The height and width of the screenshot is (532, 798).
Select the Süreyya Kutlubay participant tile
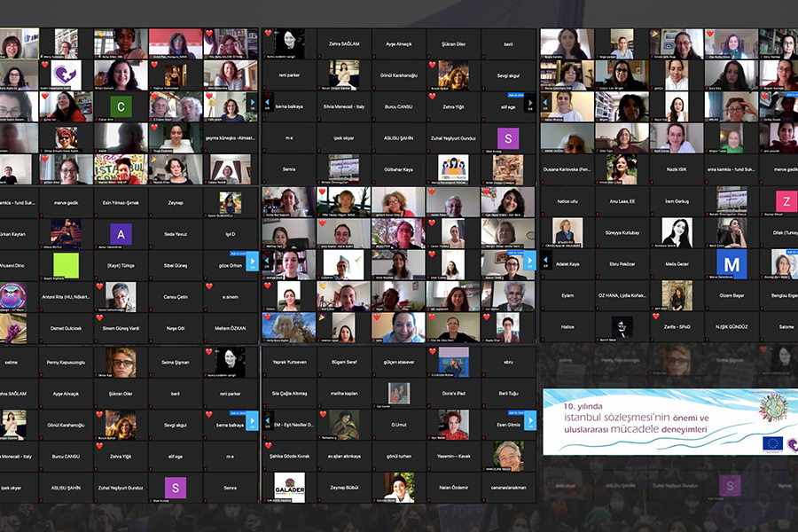[622, 234]
